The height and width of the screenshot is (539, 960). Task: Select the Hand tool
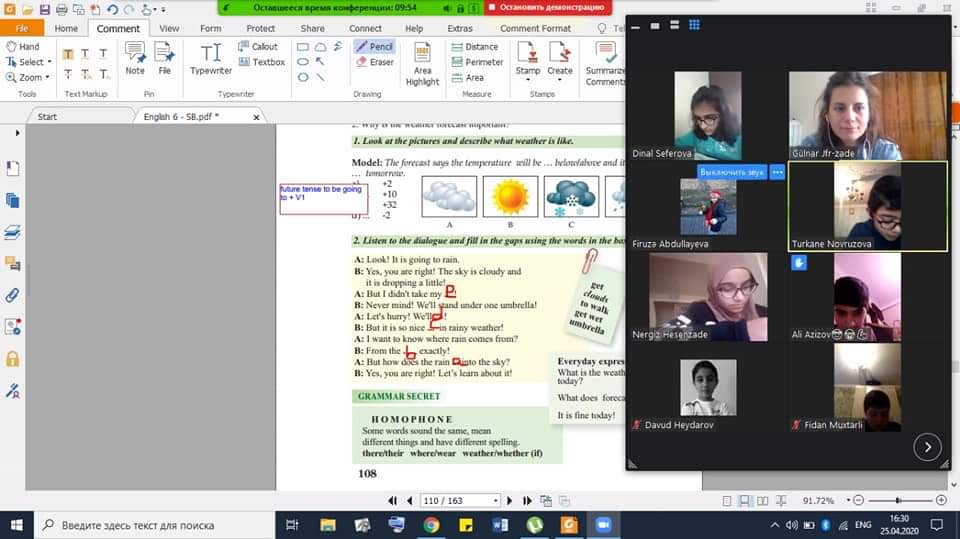coord(22,47)
